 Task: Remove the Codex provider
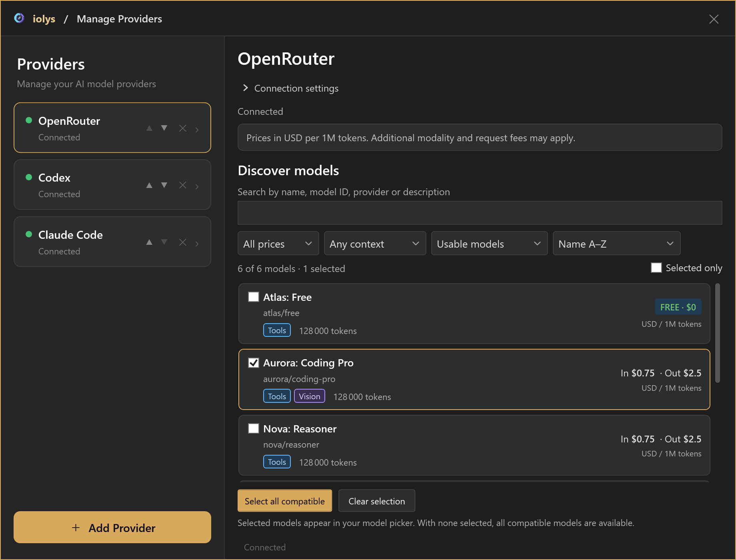click(183, 185)
